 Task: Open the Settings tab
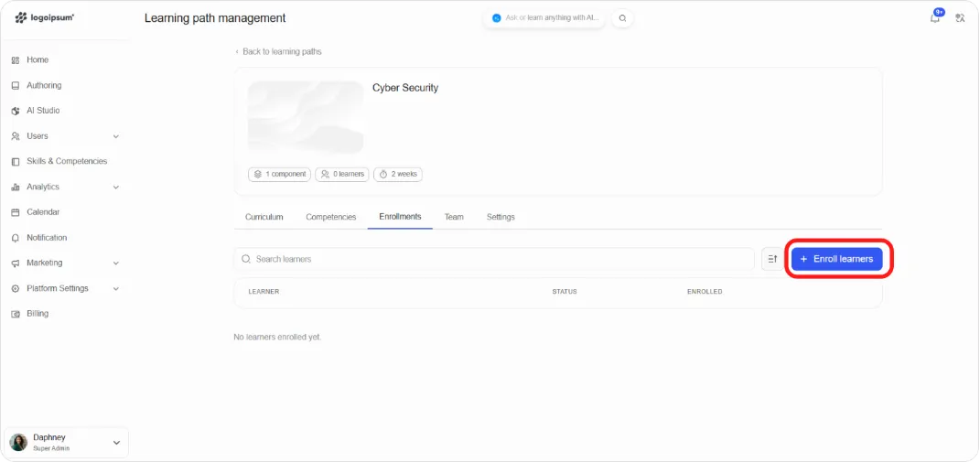[x=501, y=217]
